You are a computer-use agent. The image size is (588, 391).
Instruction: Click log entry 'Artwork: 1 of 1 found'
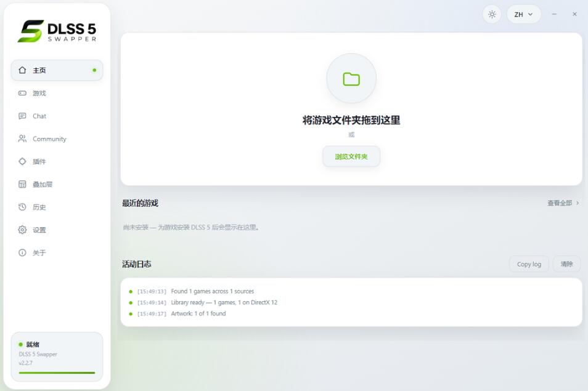(198, 313)
